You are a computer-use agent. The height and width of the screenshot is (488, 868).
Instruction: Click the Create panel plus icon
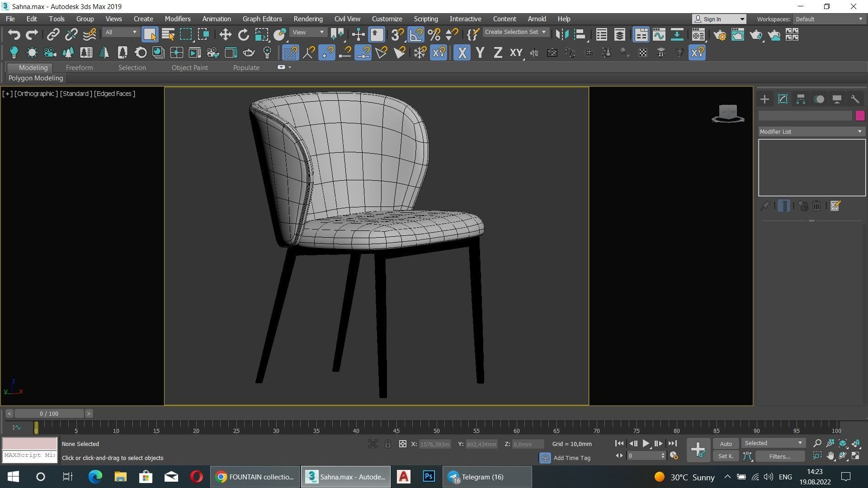[x=764, y=99]
